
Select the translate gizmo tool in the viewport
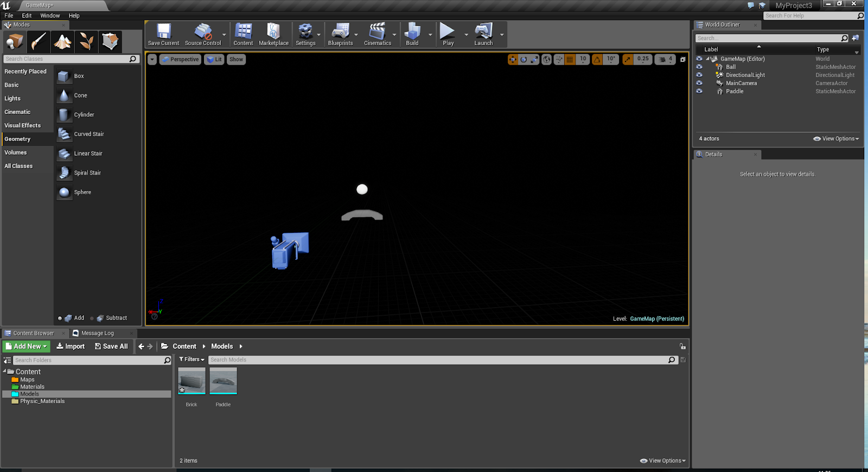coord(513,60)
